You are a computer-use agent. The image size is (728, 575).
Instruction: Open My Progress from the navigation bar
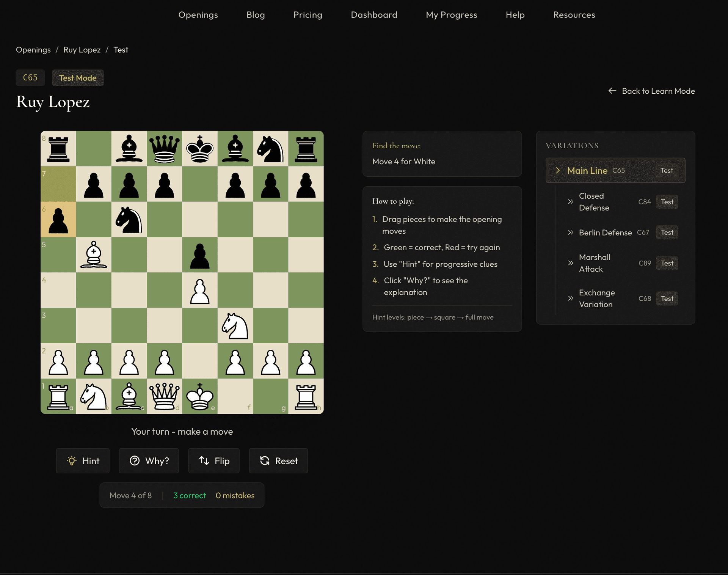coord(451,15)
